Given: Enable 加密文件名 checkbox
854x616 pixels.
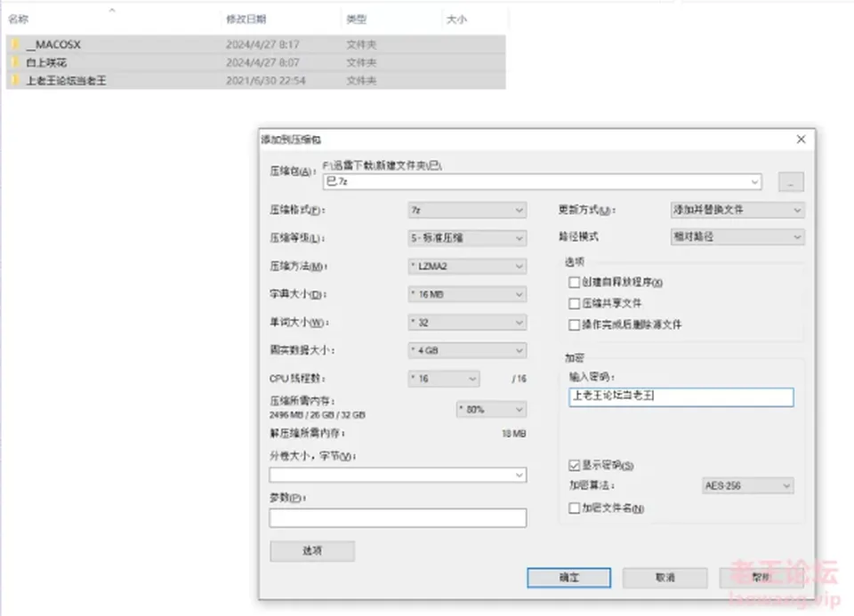Looking at the screenshot, I should (574, 508).
